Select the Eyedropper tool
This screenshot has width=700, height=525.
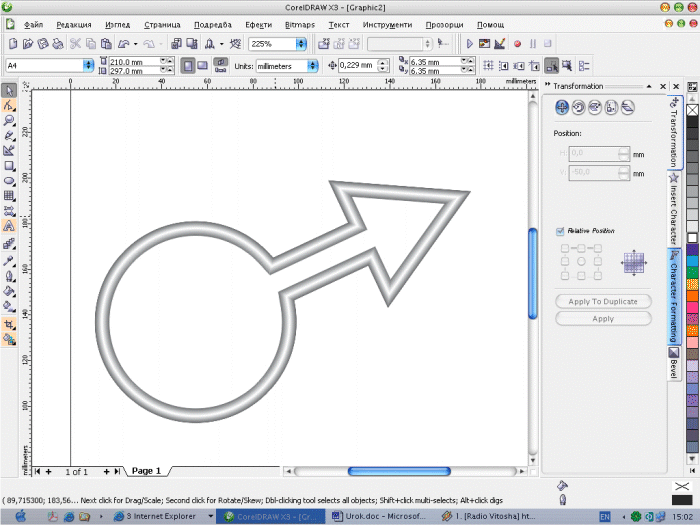click(9, 261)
